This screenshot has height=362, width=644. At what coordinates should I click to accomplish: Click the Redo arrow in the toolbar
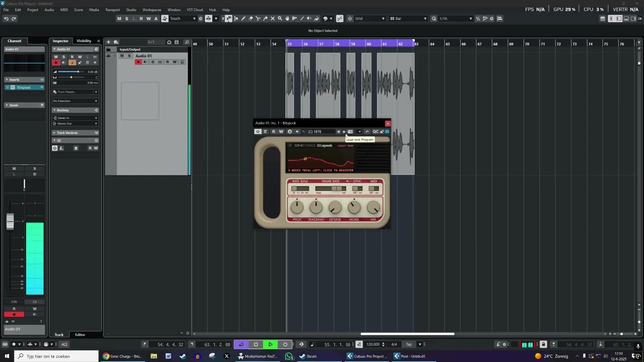14,19
